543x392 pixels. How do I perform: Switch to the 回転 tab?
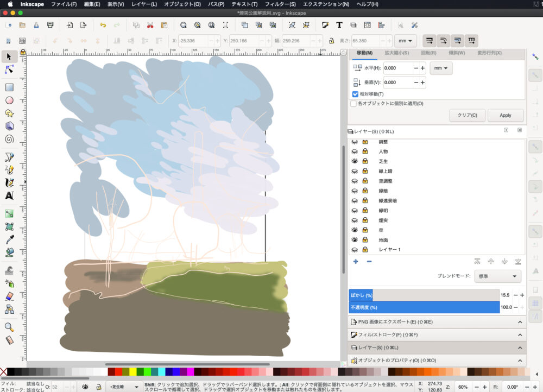point(428,53)
